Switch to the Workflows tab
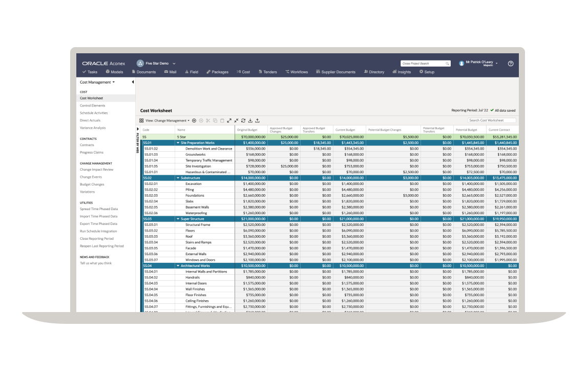The image size is (588, 371). 297,72
